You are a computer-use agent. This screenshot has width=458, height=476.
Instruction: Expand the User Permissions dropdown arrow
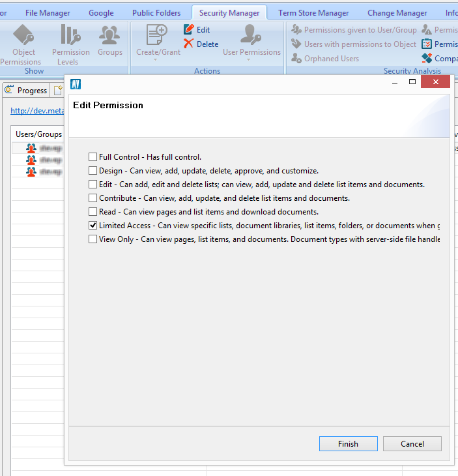[248, 59]
